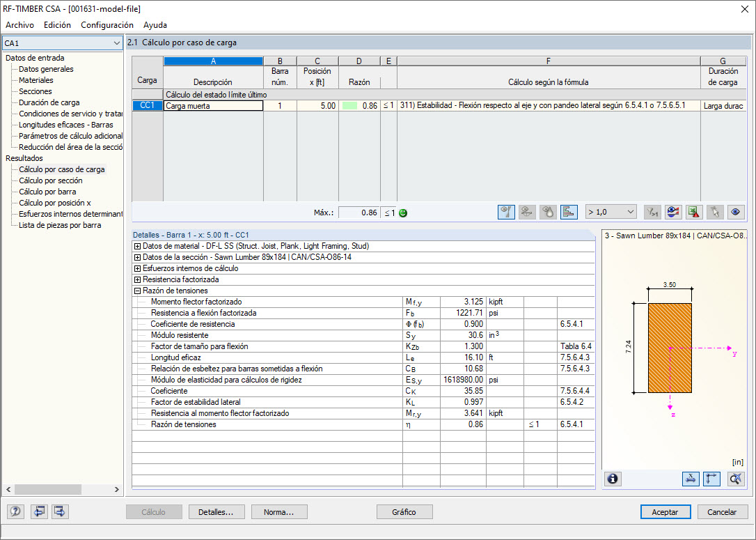Click the 'Larga durac' duration cell
This screenshot has height=540, width=756.
coord(723,106)
